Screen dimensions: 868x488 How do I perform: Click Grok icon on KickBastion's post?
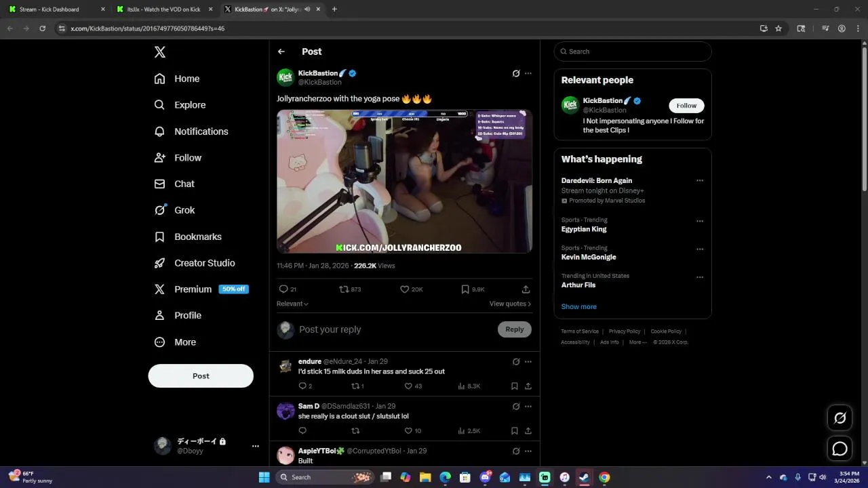[516, 73]
